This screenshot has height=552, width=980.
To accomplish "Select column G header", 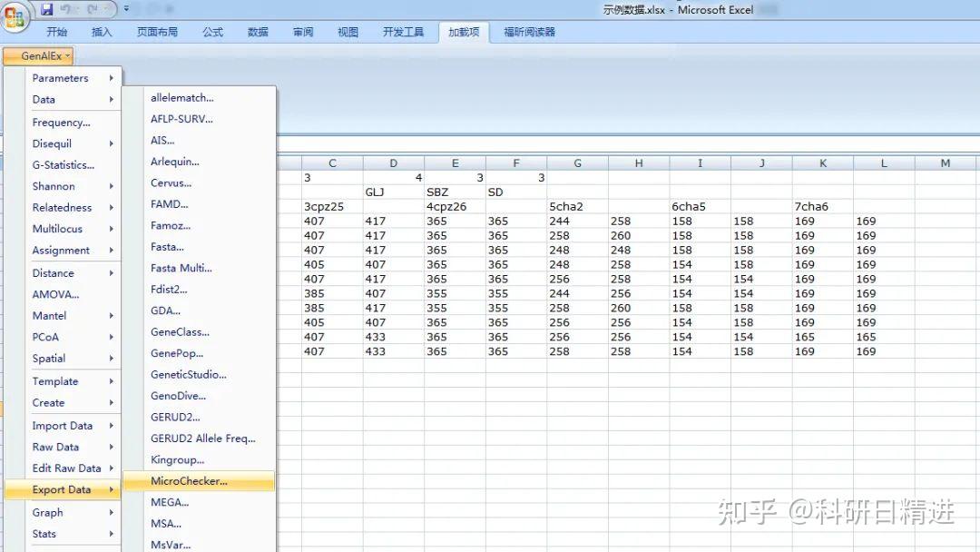I will click(x=577, y=163).
